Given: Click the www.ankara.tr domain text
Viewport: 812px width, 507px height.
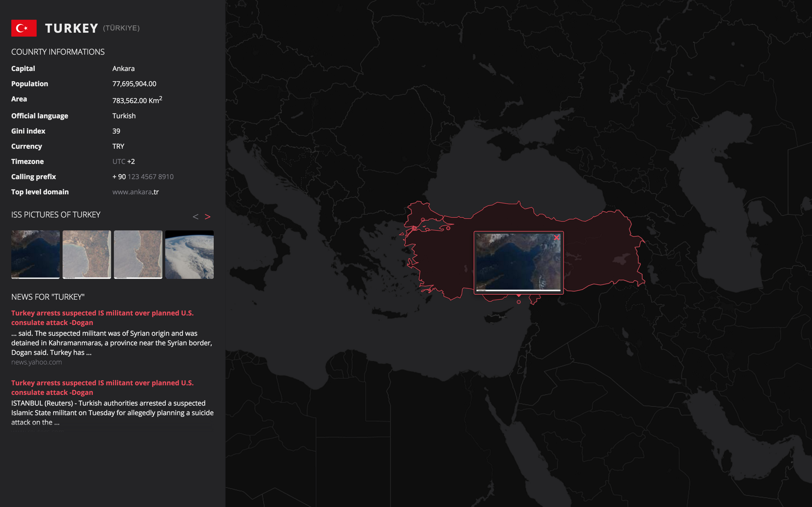Looking at the screenshot, I should tap(136, 192).
